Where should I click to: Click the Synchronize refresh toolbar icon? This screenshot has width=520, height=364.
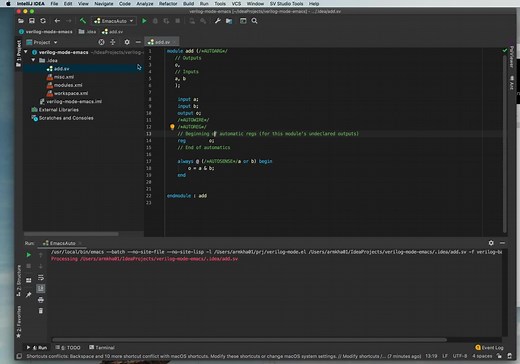point(43,21)
